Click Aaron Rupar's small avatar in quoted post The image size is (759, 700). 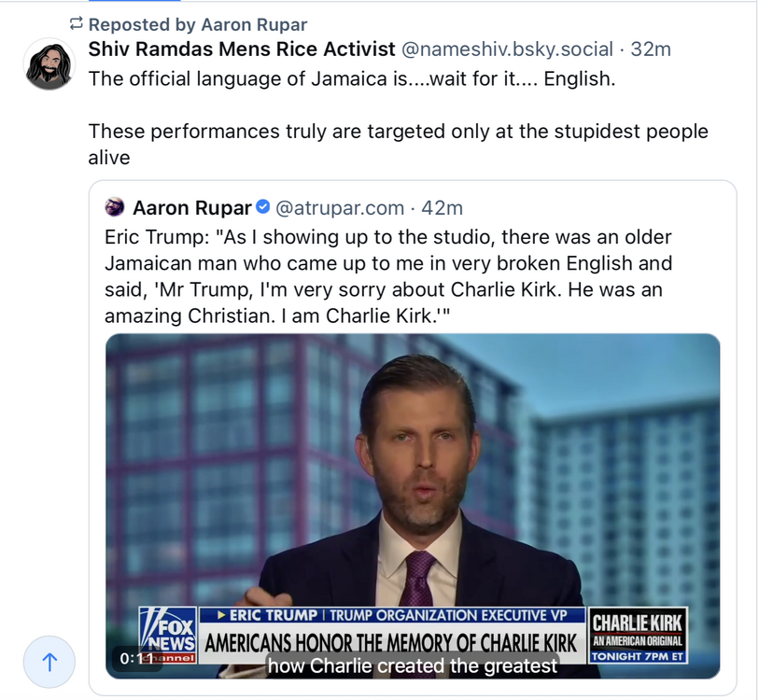coord(115,207)
